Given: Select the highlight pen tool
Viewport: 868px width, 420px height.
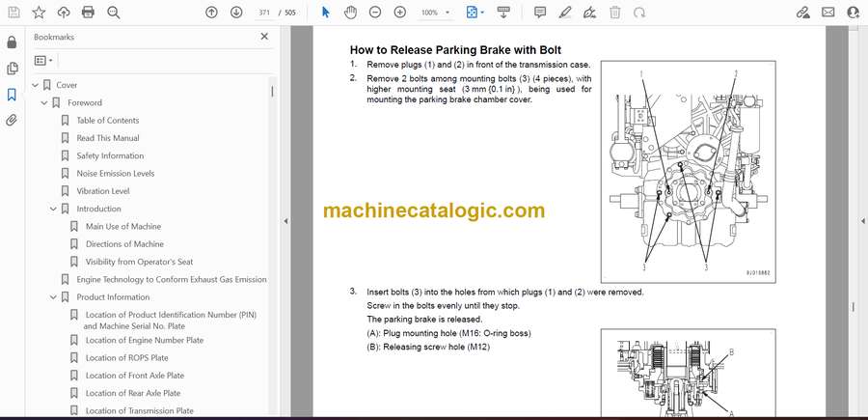Looking at the screenshot, I should (x=565, y=13).
